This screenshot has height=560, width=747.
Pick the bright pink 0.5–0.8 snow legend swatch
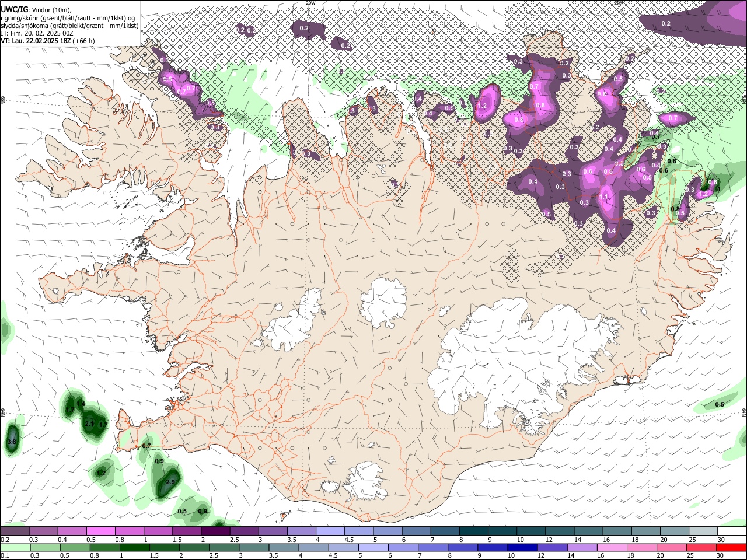100,531
